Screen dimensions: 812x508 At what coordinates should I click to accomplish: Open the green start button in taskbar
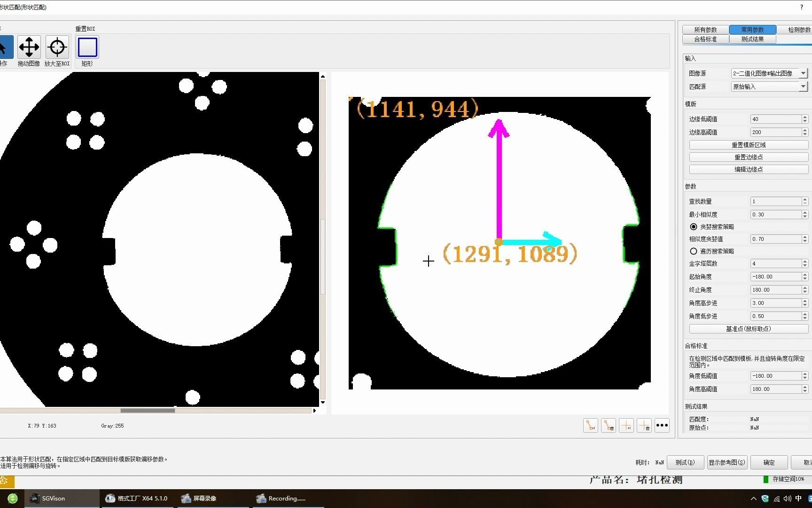pos(13,499)
